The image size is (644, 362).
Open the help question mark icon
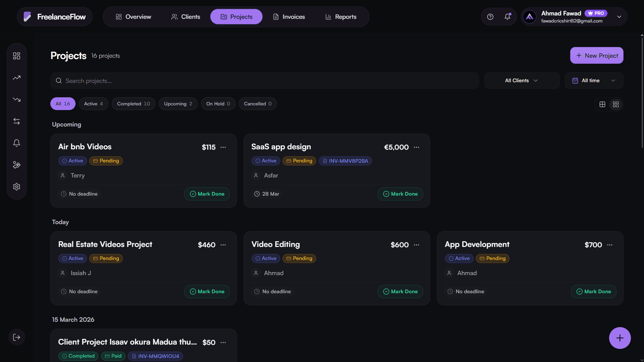click(x=490, y=17)
